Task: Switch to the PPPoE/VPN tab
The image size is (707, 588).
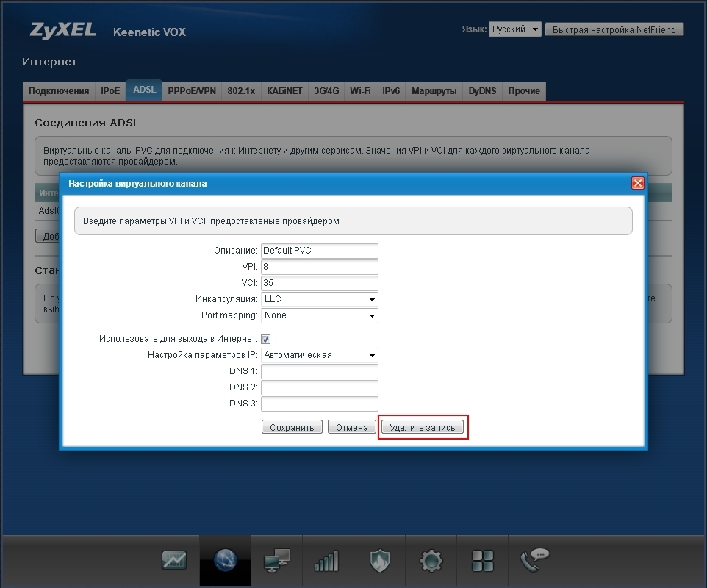Action: tap(192, 91)
